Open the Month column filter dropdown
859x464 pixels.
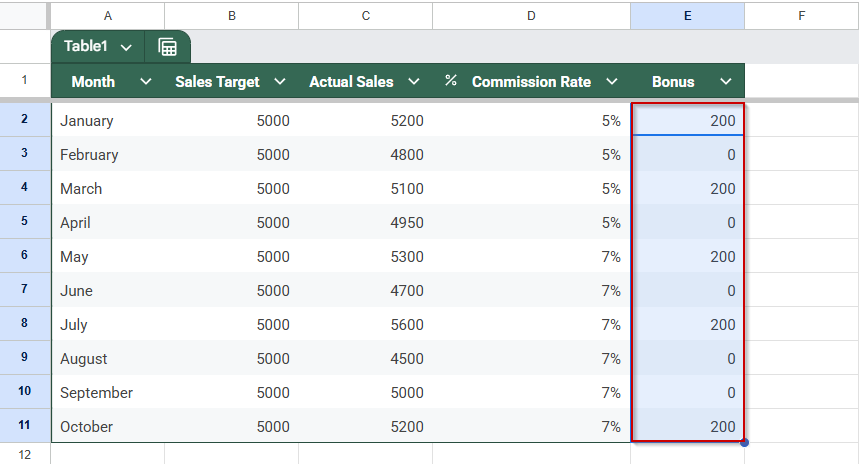(x=146, y=82)
